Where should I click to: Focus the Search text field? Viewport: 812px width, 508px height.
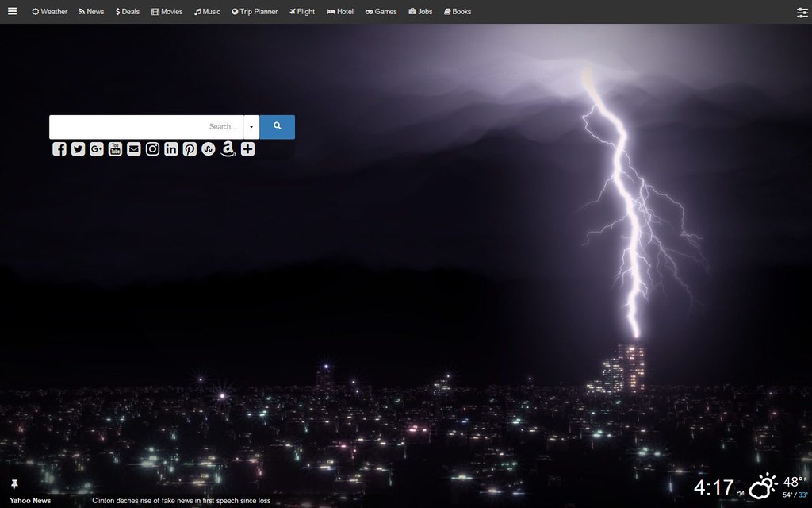146,127
